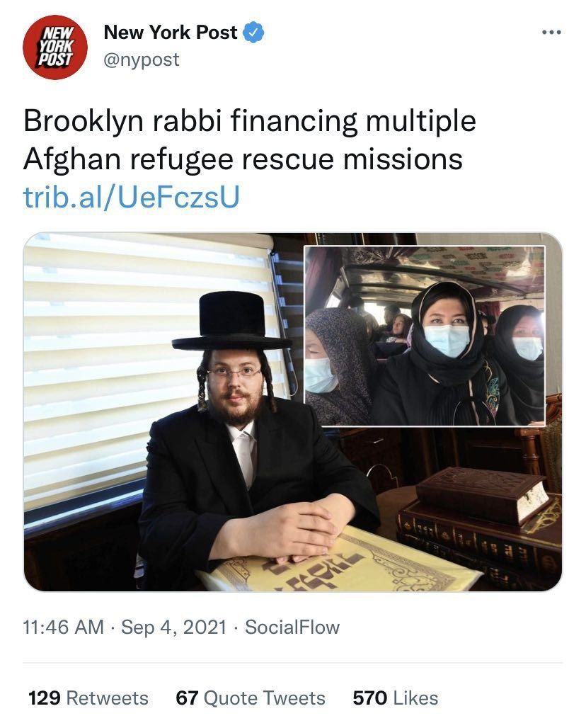Click the Sep 4, 2021 date
Viewport: 586px width, 728px height.
click(173, 627)
